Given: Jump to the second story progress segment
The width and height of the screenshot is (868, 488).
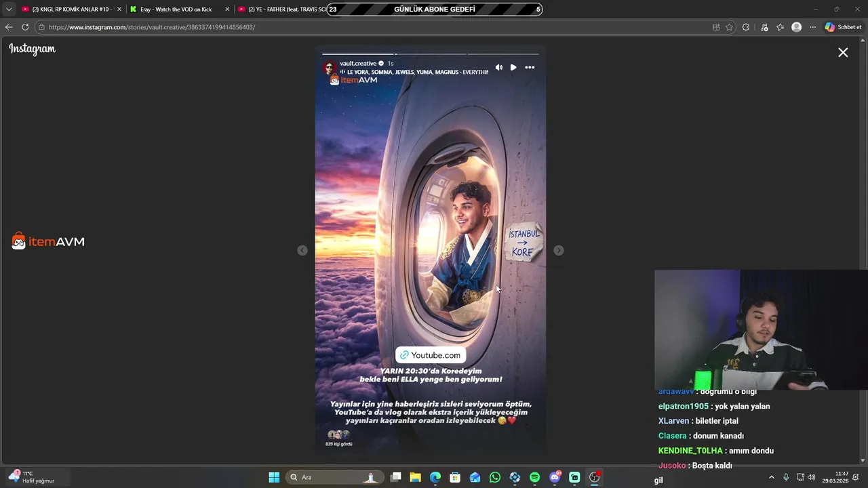Looking at the screenshot, I should point(431,54).
